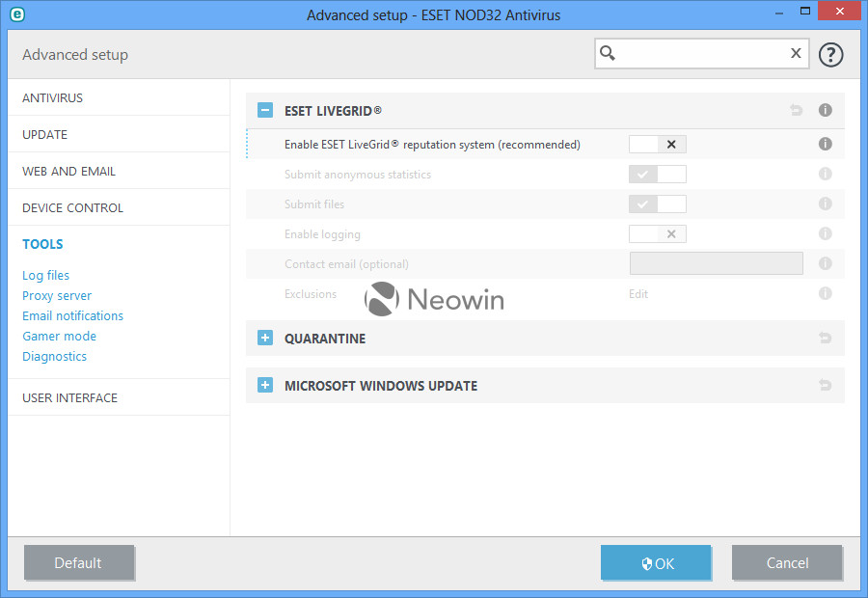Open Email notifications settings
The height and width of the screenshot is (598, 868).
[72, 315]
